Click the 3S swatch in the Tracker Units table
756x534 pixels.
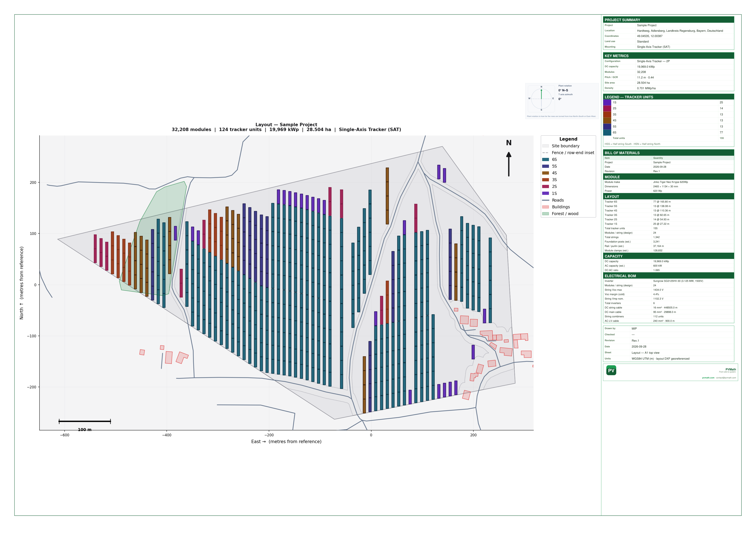607,115
